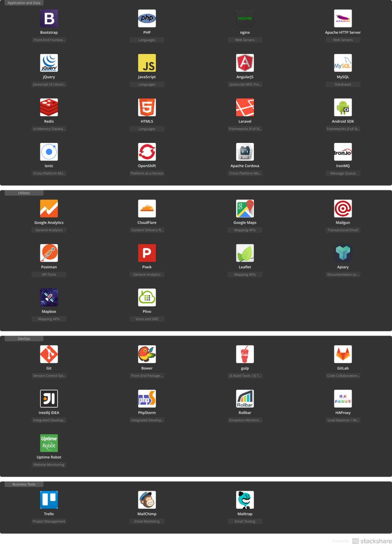Open the green Uptime Robot icon
This screenshot has height=544, width=392.
(49, 443)
